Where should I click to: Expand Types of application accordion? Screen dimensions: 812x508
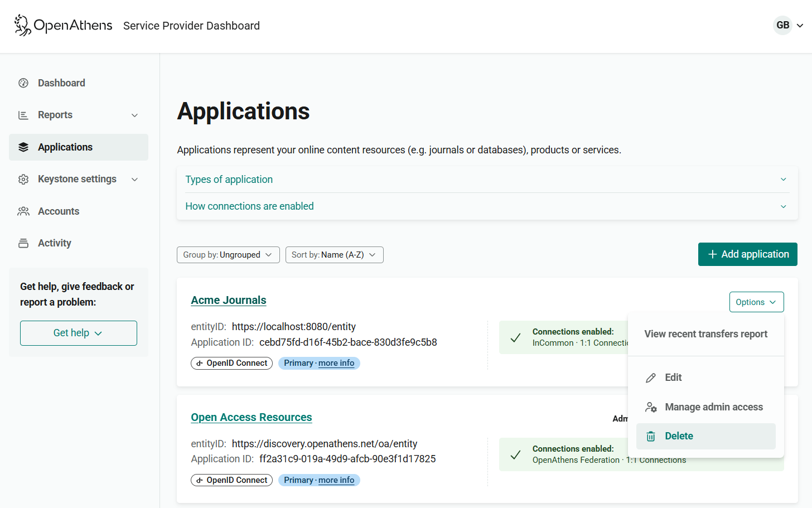click(x=487, y=180)
